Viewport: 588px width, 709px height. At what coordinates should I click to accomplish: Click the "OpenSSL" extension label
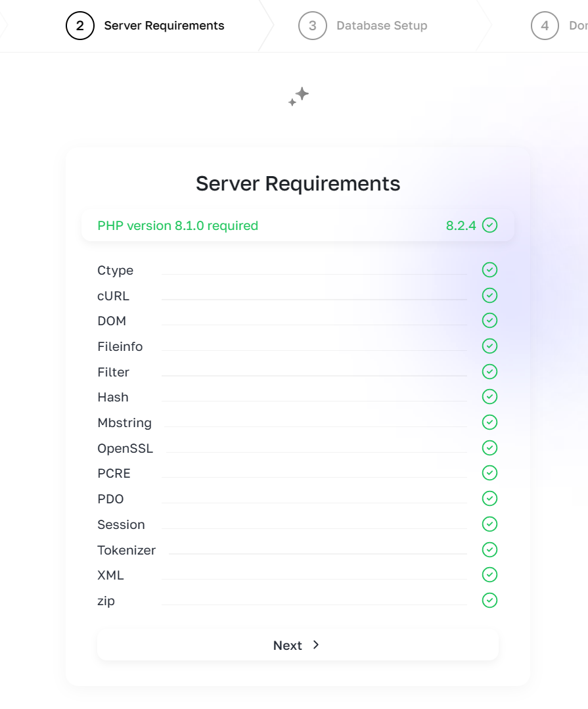click(125, 449)
